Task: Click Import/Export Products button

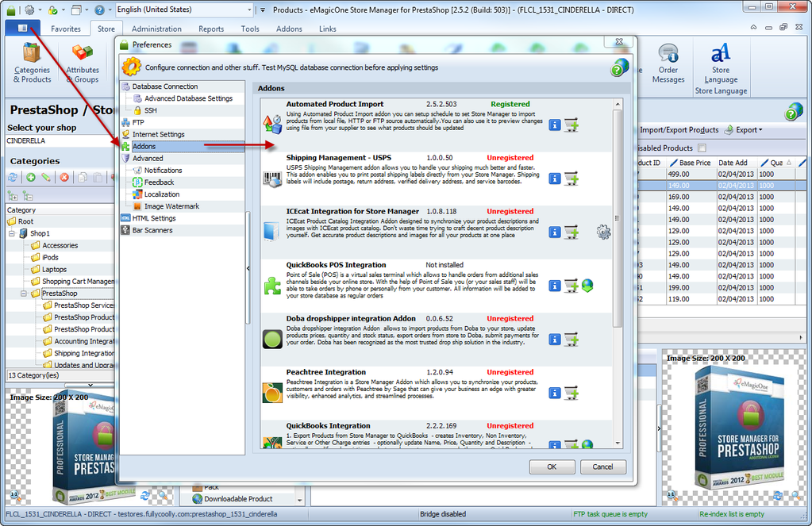Action: click(x=679, y=130)
